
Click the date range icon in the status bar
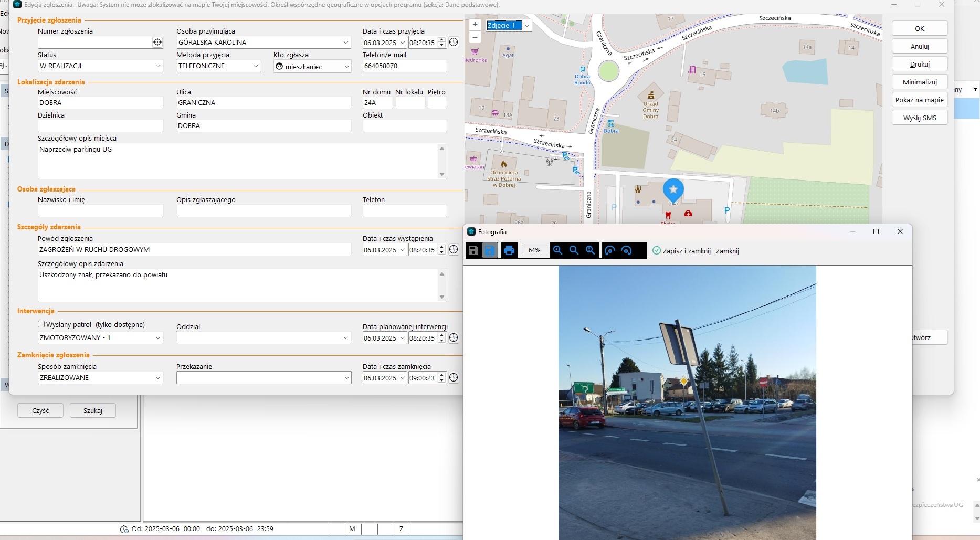point(124,529)
